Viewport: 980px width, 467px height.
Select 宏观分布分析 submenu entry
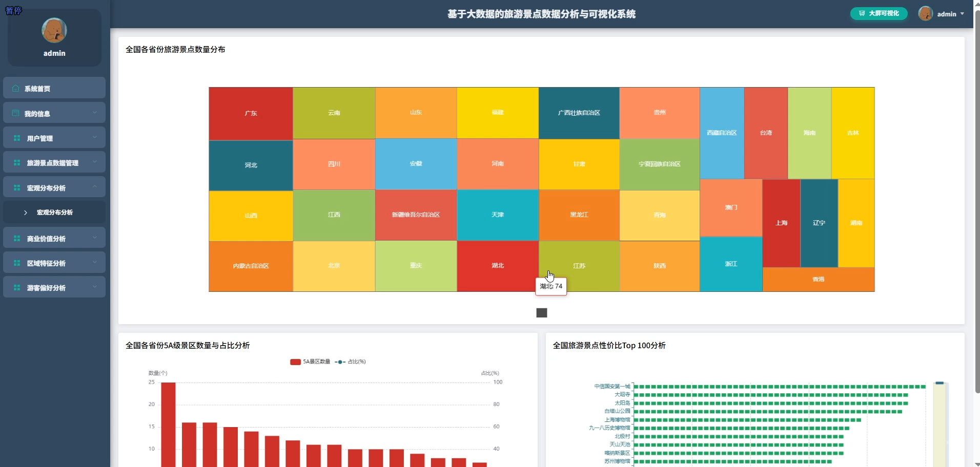[54, 212]
